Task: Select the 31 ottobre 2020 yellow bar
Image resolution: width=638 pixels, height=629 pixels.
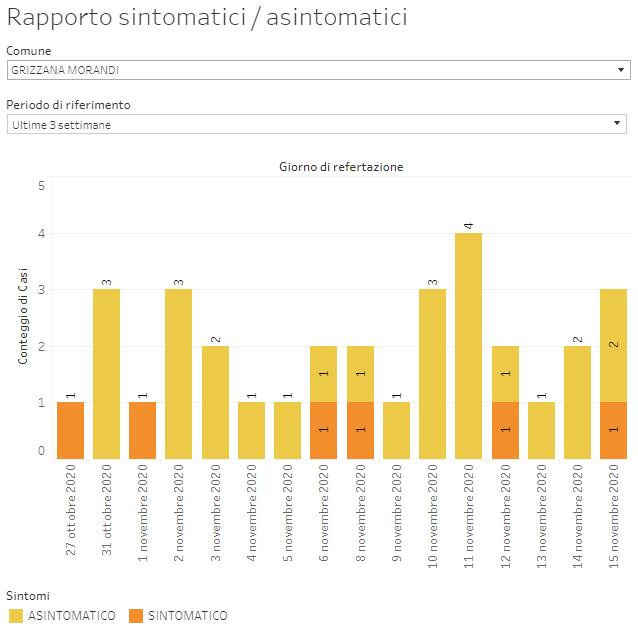Action: 106,373
